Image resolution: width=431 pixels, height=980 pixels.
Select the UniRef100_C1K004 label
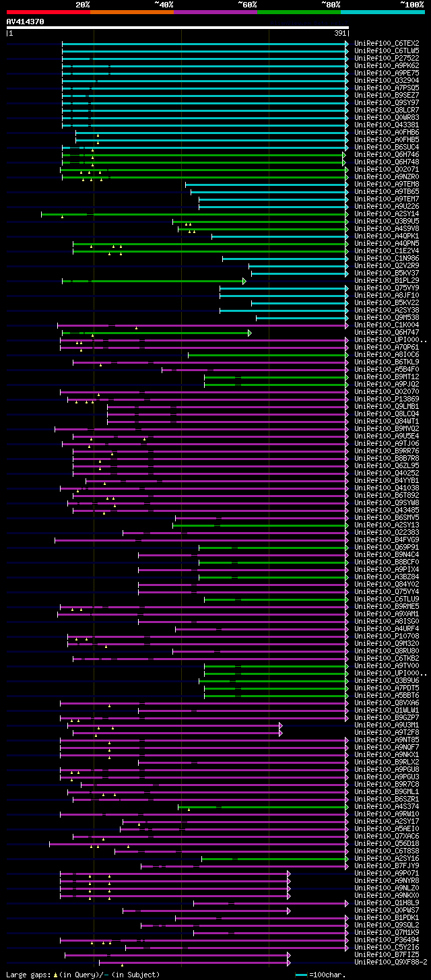point(387,325)
